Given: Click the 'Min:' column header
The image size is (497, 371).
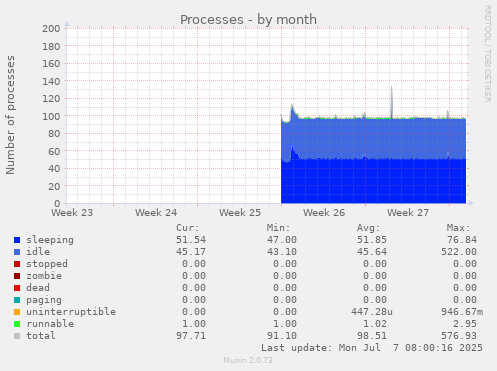Looking at the screenshot, I should click(278, 228).
